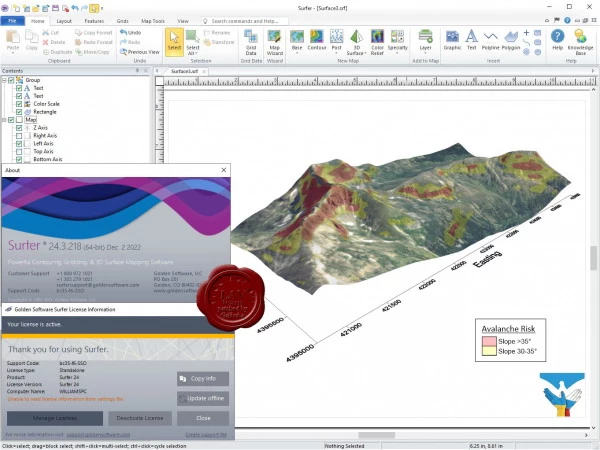The width and height of the screenshot is (600, 450).
Task: Click the Copy Info button
Action: click(203, 378)
